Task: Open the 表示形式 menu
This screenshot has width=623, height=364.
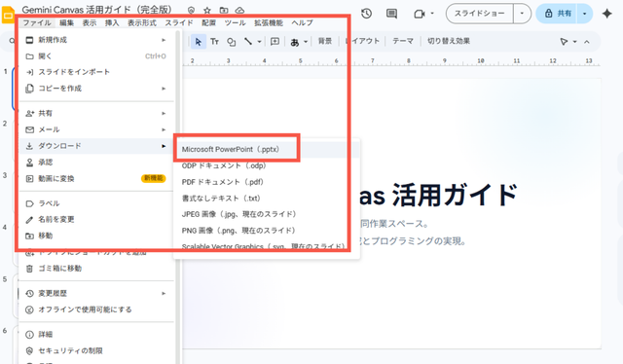Action: 142,22
